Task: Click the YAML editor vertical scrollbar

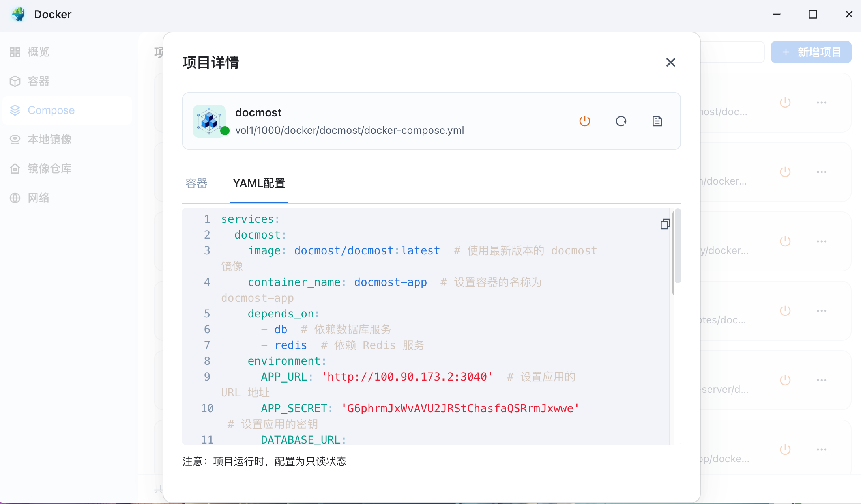Action: (x=678, y=246)
